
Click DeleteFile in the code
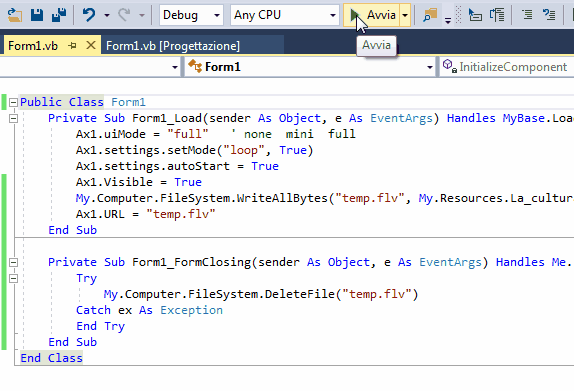coord(299,294)
